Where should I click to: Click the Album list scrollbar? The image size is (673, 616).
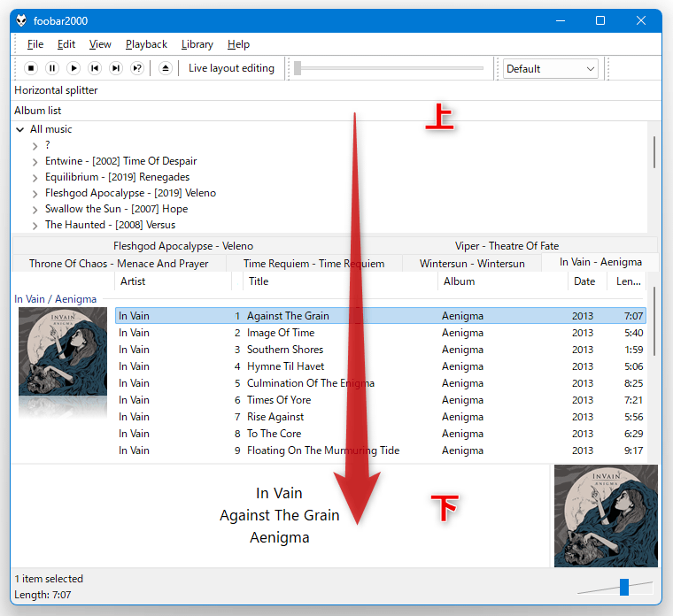(654, 152)
